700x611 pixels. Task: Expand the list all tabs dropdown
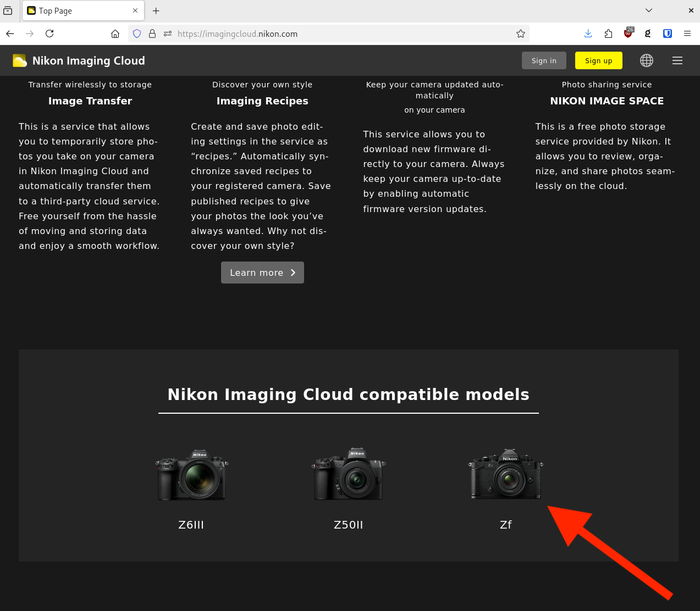(649, 10)
